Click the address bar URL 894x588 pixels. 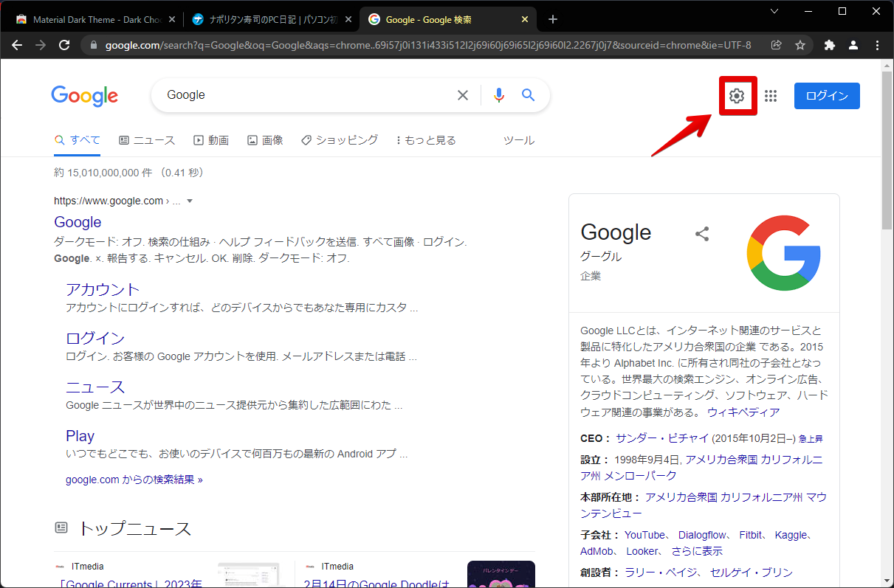pyautogui.click(x=428, y=45)
